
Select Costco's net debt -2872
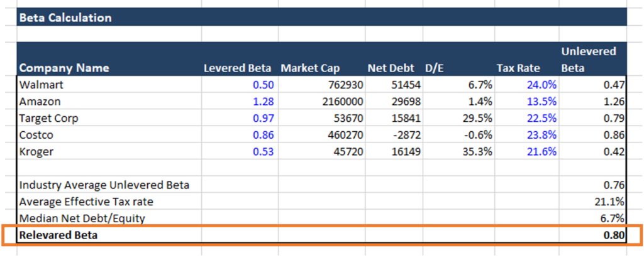[394, 135]
